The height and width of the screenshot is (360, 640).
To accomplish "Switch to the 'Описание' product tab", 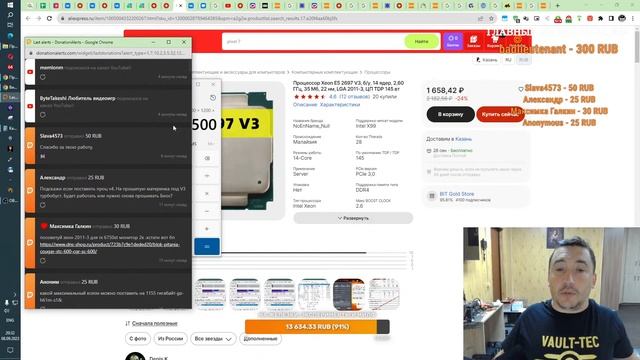I will click(304, 105).
